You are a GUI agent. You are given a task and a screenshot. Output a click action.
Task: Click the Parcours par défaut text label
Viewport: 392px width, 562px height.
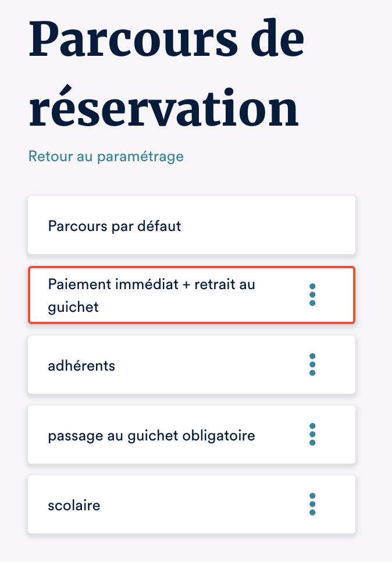pos(115,226)
